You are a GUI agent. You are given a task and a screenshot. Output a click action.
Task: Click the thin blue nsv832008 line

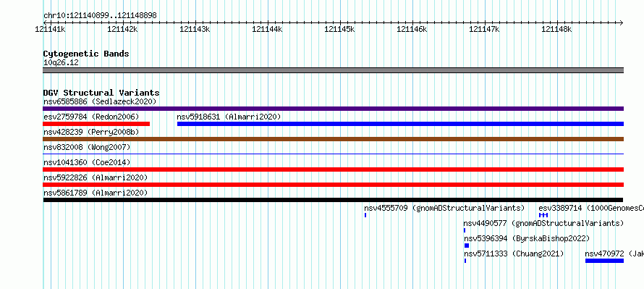pyautogui.click(x=333, y=154)
